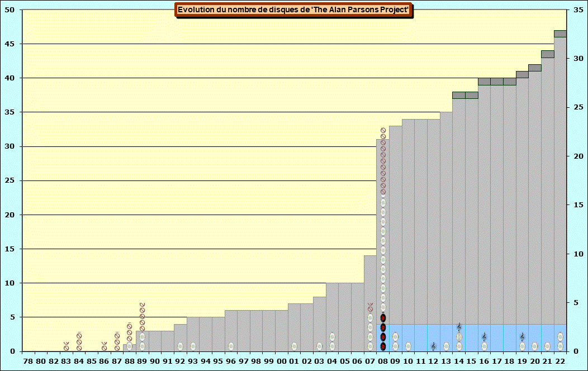The height and width of the screenshot is (371, 588).
Task: Click x-axis year label '96'
Action: tap(231, 362)
